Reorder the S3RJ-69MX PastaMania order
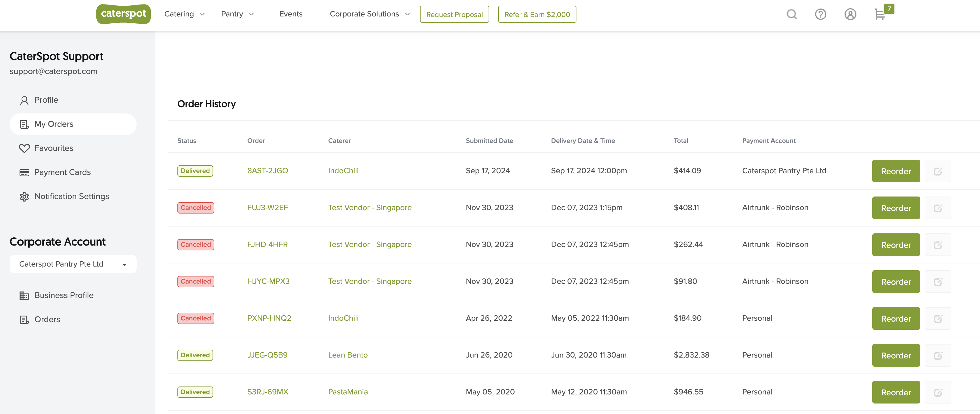980x414 pixels. point(896,392)
